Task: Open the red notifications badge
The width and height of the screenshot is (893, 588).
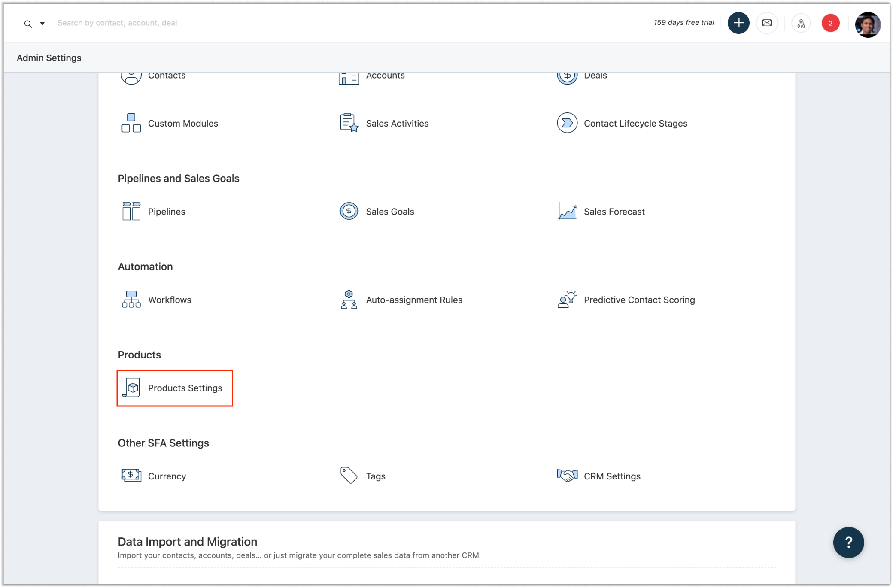Action: (x=830, y=23)
